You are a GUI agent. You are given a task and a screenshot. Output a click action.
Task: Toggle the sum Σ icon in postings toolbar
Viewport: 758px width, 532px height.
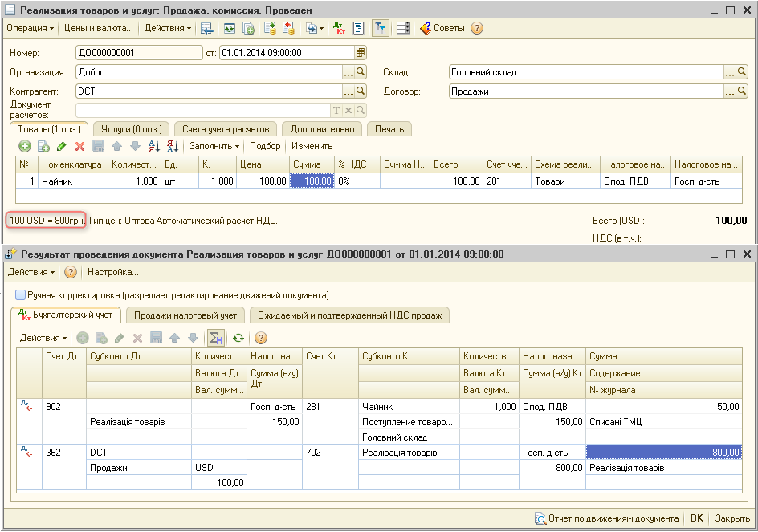[216, 338]
